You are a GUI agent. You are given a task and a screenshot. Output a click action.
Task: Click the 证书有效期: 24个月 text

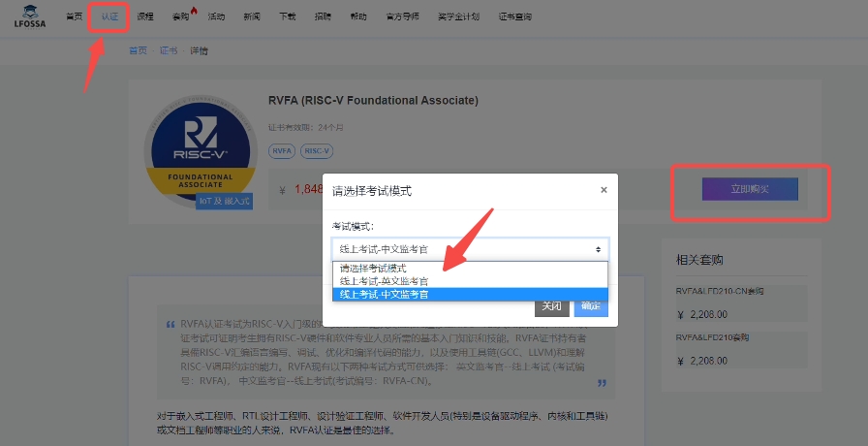(305, 127)
